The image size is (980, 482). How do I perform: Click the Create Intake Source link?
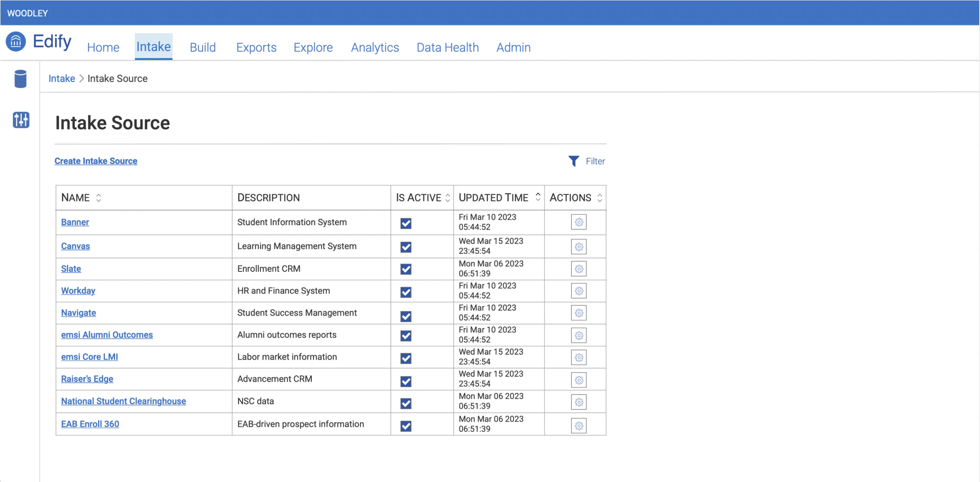click(96, 161)
